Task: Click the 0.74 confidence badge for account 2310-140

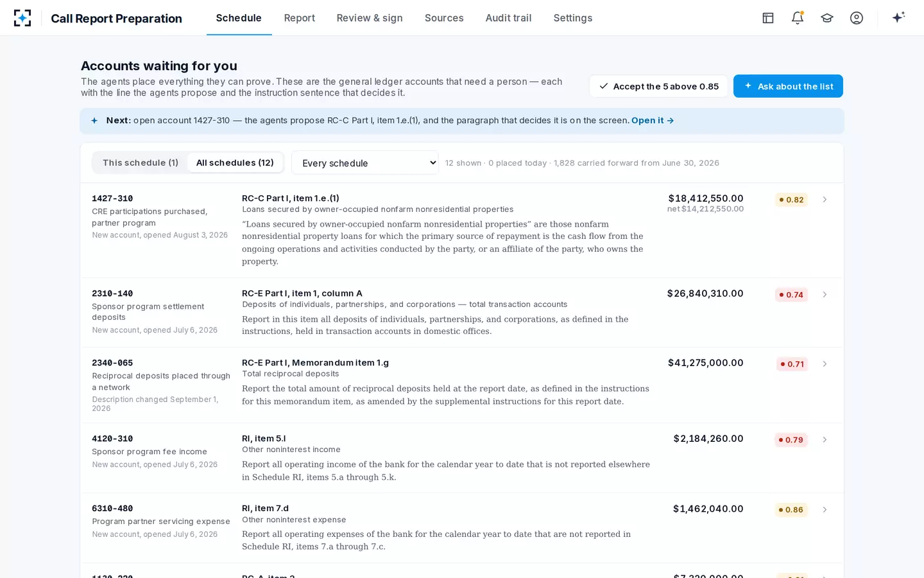Action: [x=791, y=295]
